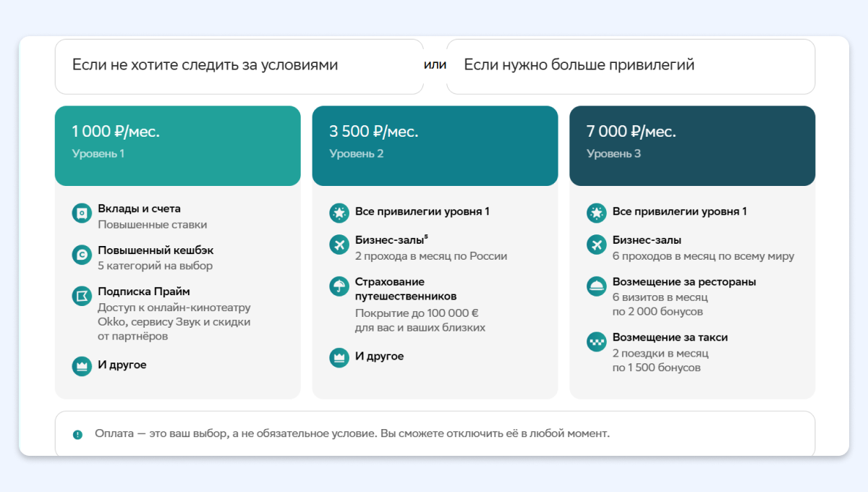Click the Повышенные ставки text

point(153,225)
